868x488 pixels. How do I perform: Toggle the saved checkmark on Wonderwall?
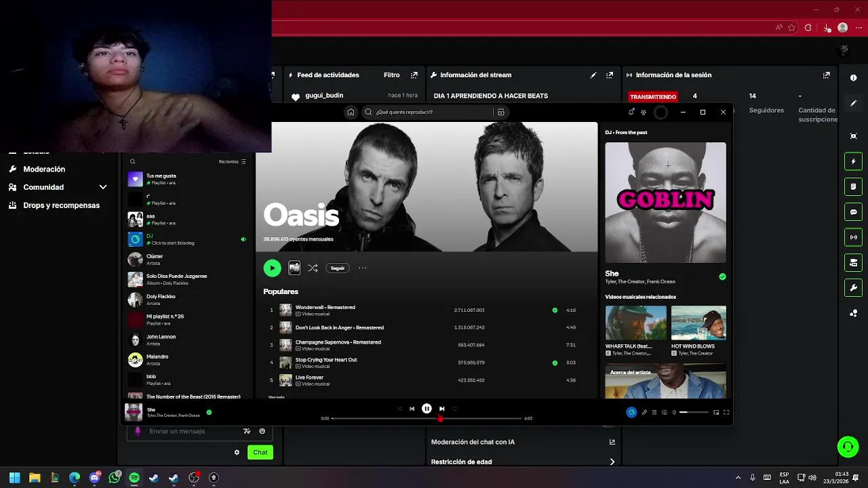pyautogui.click(x=555, y=310)
